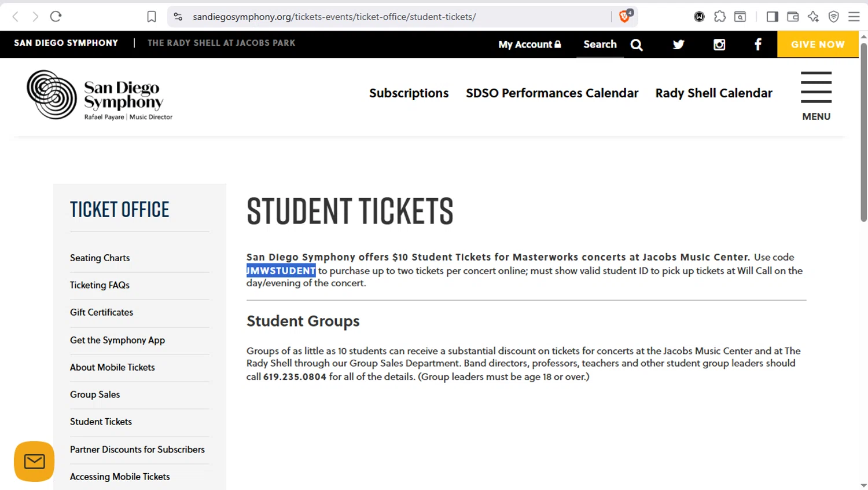Click the Search label in top bar
The image size is (868, 490).
point(600,44)
